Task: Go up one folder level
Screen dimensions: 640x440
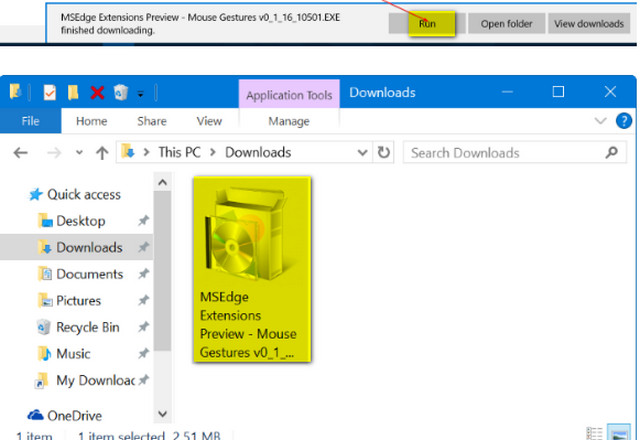Action: (x=102, y=153)
